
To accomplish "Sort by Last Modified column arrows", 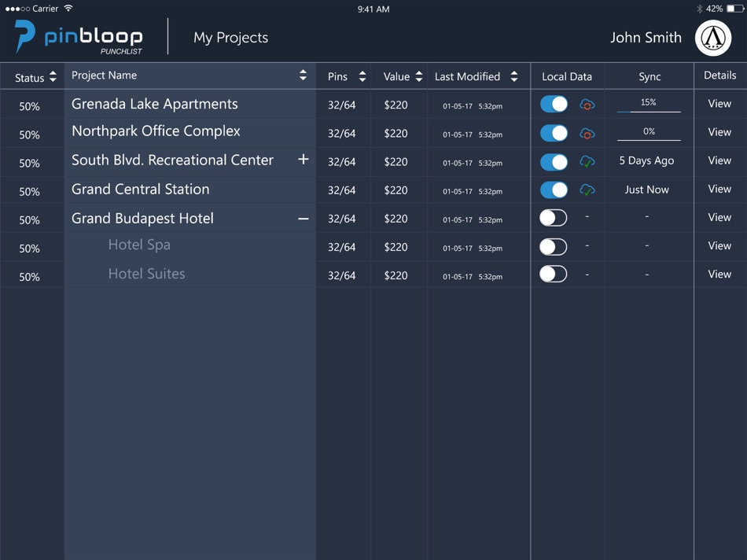I will (514, 76).
